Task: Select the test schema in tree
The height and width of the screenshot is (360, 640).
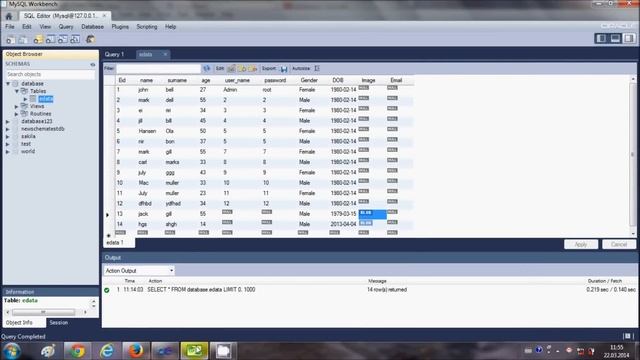Action: coord(26,144)
